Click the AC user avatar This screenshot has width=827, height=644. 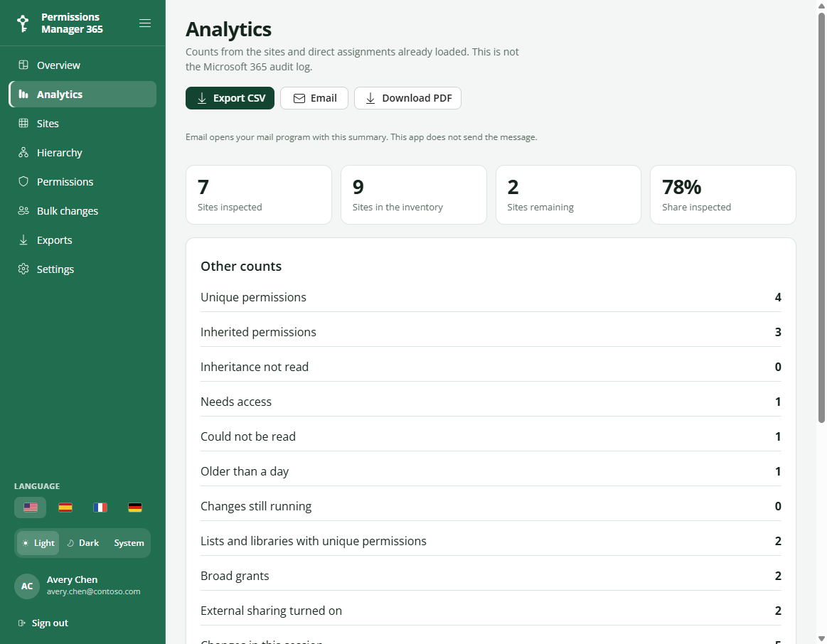[27, 586]
